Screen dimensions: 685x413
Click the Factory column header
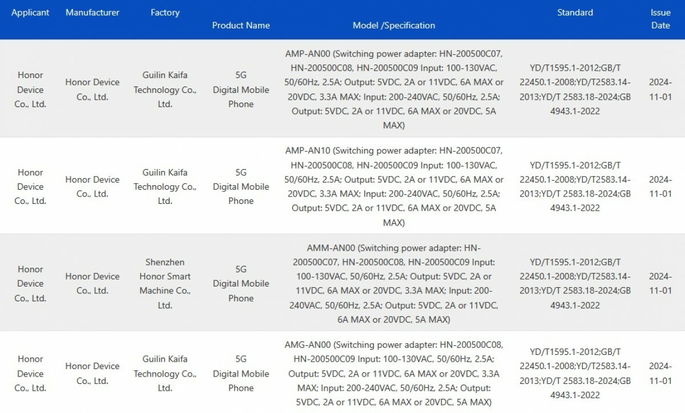coord(165,13)
